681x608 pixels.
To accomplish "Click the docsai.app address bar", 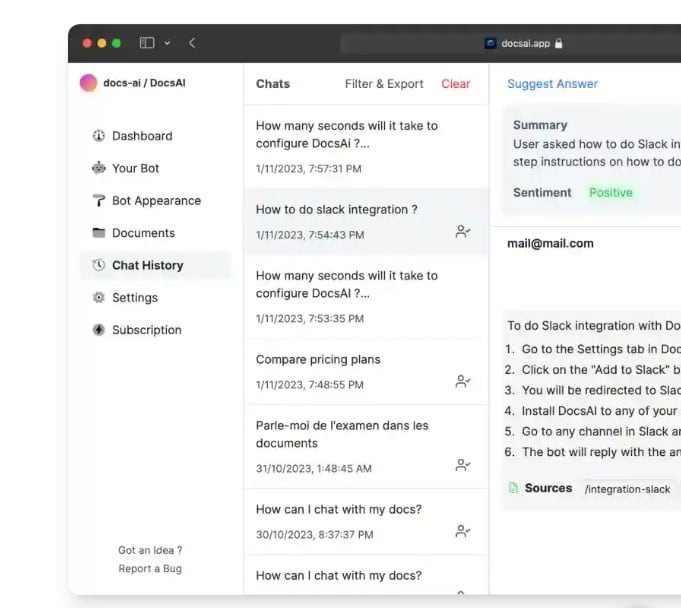I will click(511, 43).
